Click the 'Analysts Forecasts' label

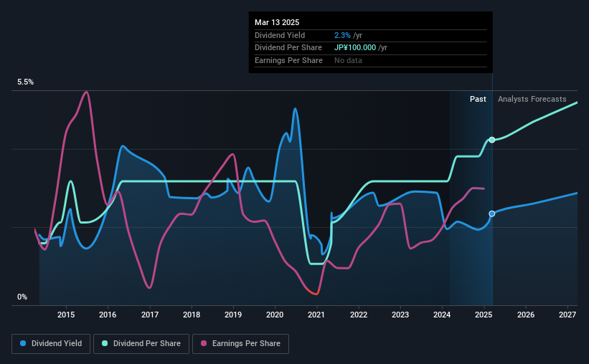[x=532, y=99]
